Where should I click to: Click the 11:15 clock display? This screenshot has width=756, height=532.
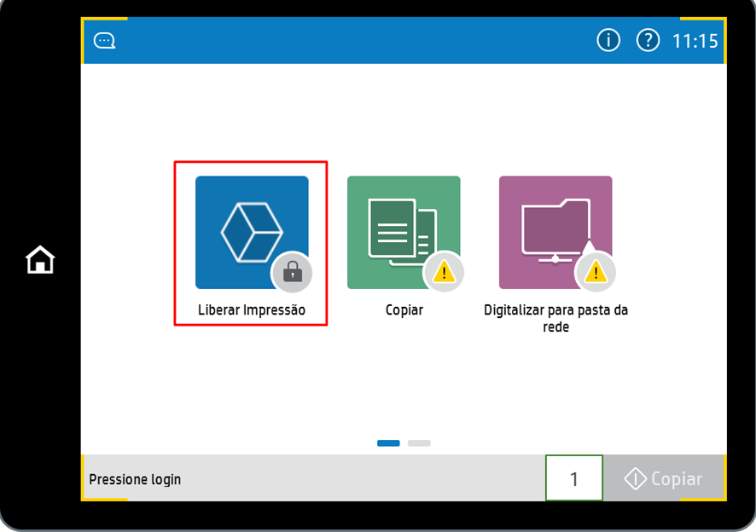pos(695,42)
